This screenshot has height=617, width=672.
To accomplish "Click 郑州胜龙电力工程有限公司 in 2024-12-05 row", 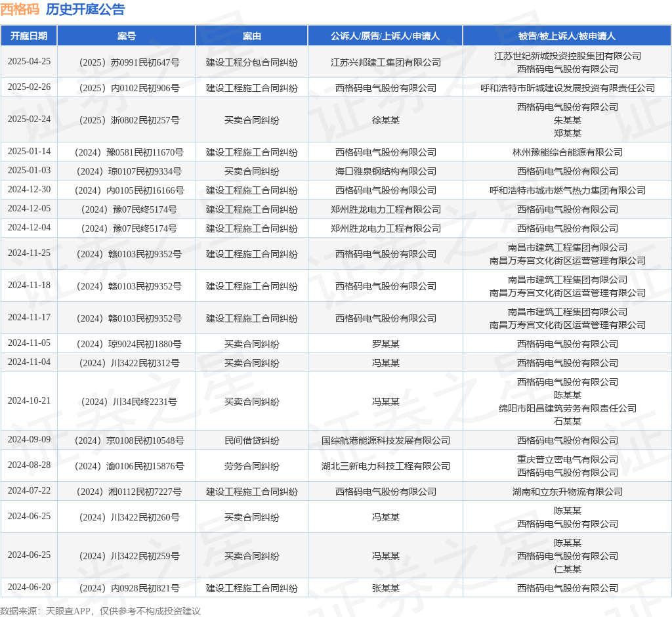I will [x=385, y=209].
